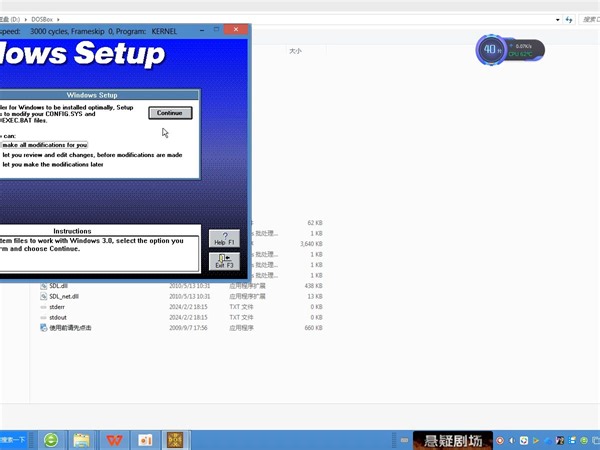Open File Explorer from the taskbar
600x450 pixels.
(x=82, y=440)
